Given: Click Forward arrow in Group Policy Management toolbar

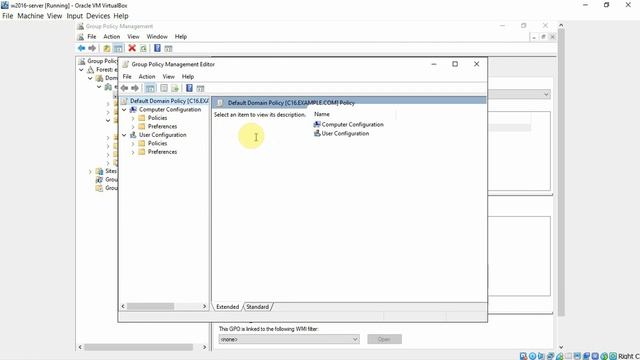Looking at the screenshot, I should tap(92, 48).
